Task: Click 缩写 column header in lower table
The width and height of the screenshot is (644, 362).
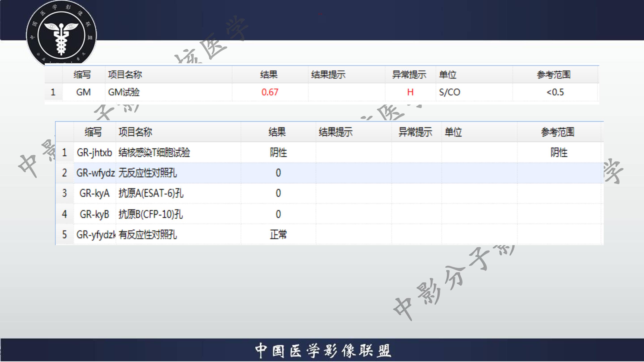Action: click(93, 132)
